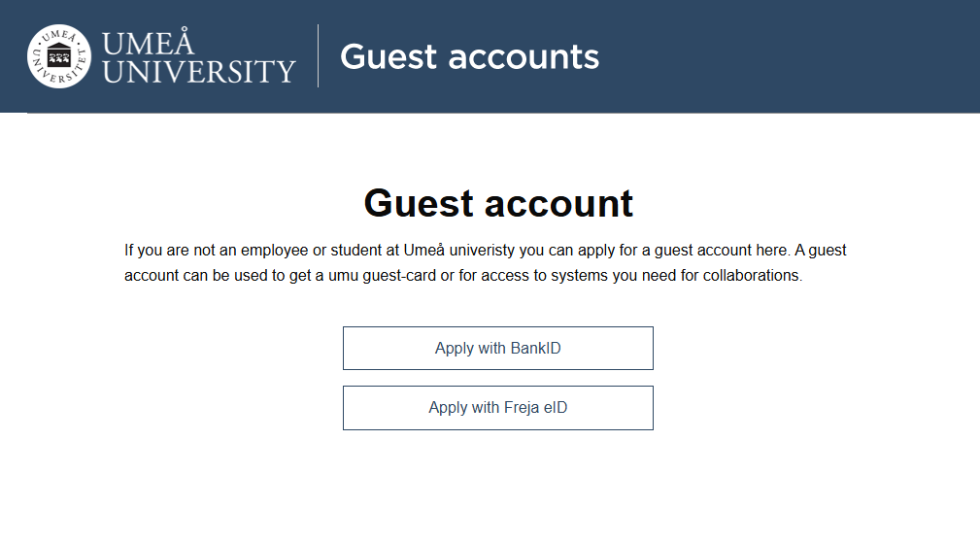Click the word UMEÅ in the logo
Image resolution: width=980 pixels, height=542 pixels.
149,42
